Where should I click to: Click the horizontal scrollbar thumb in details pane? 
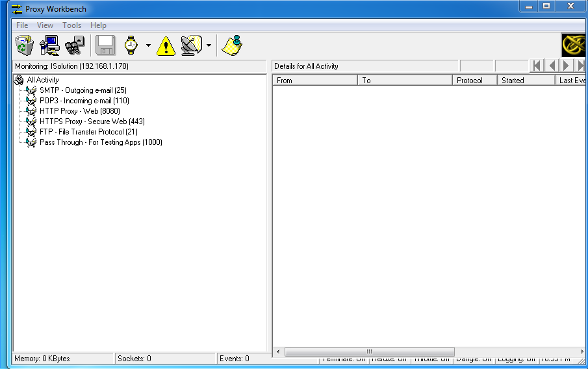click(370, 351)
